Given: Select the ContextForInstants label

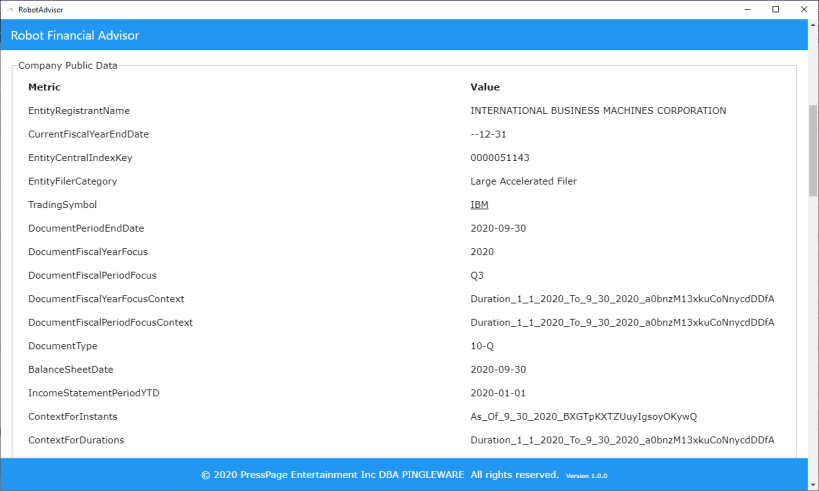Looking at the screenshot, I should [x=73, y=416].
